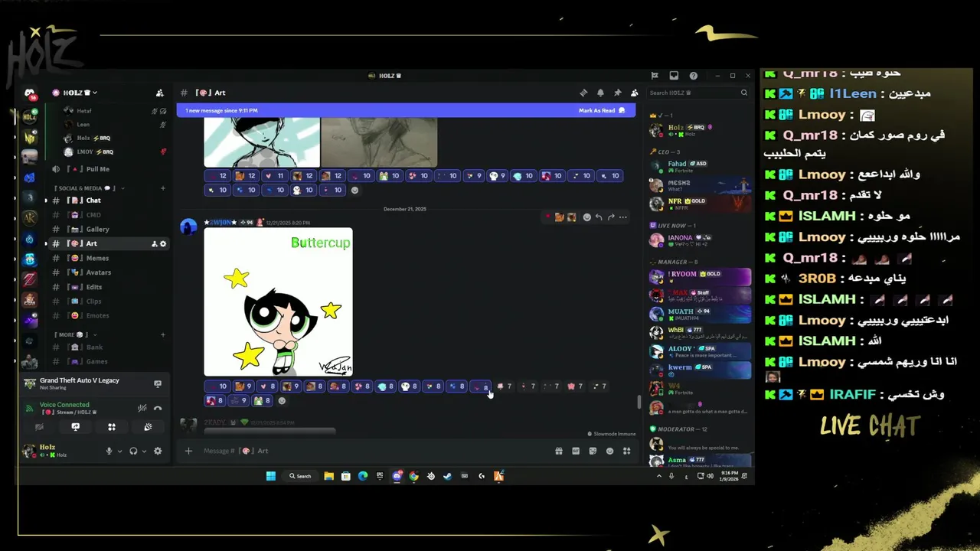Show hidden system tray icons chevron
Screen dimensions: 980x551
pos(659,476)
